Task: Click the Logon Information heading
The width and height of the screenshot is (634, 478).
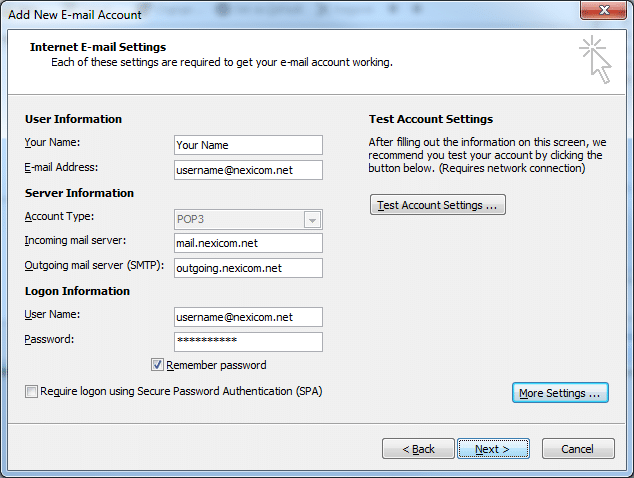Action: 77,291
